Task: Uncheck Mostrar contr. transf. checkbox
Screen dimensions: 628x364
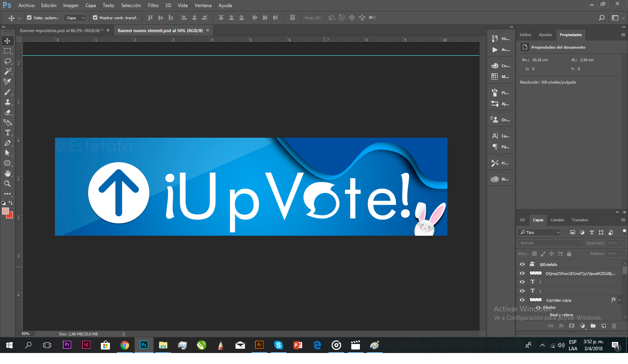Action: (x=95, y=18)
